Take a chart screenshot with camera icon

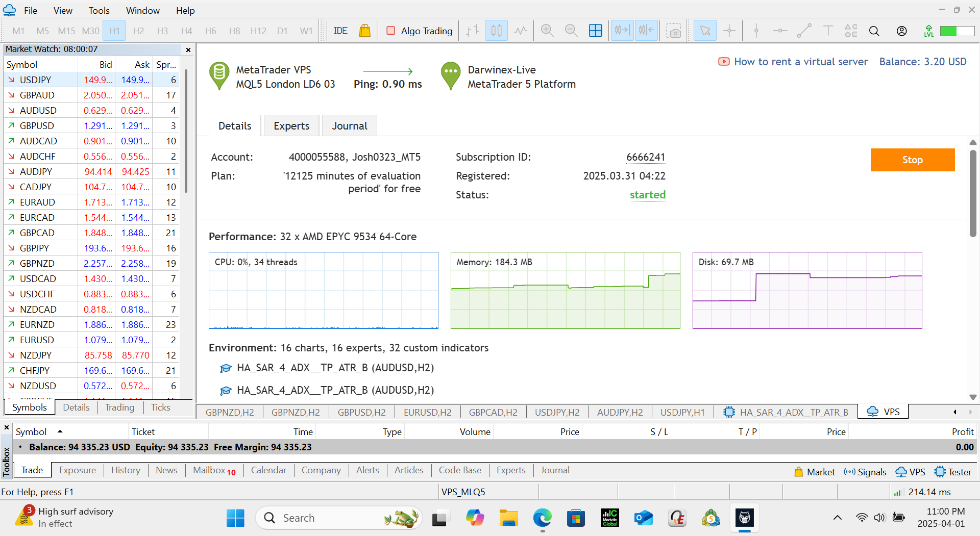tap(674, 31)
